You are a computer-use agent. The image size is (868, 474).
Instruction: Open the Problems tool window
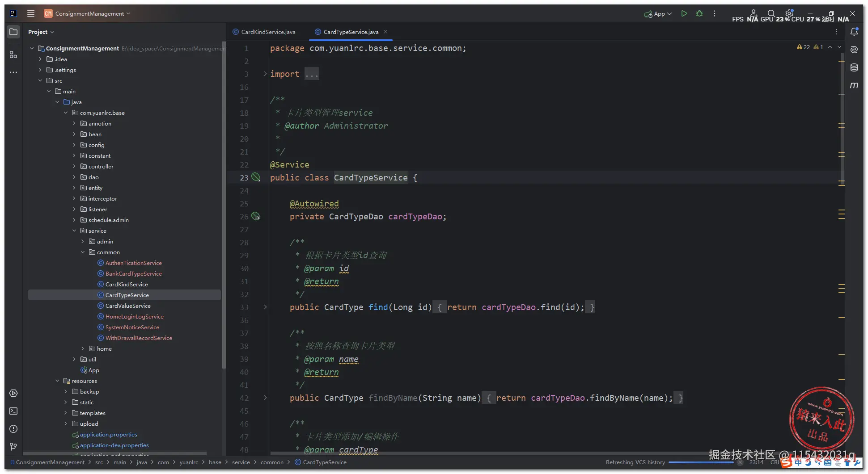pos(13,429)
